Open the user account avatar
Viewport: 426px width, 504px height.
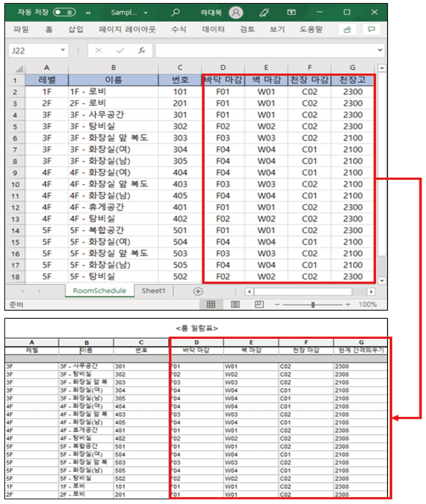235,13
